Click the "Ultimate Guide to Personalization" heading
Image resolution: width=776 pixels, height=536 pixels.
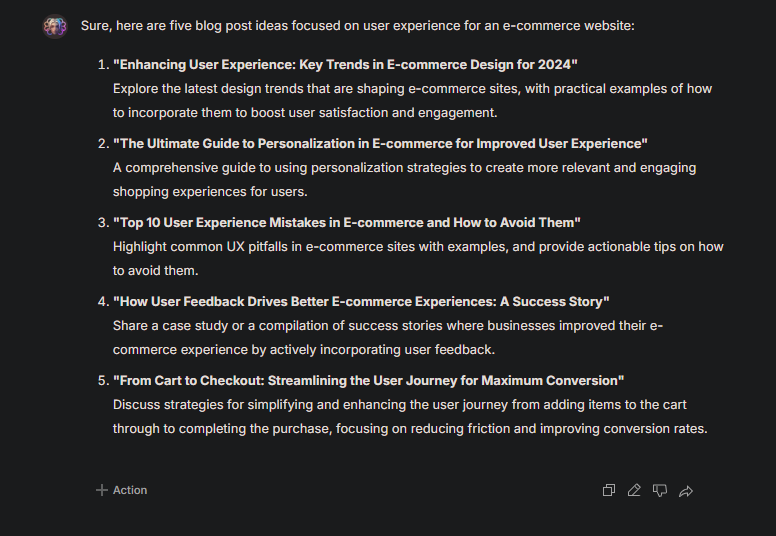click(x=380, y=144)
